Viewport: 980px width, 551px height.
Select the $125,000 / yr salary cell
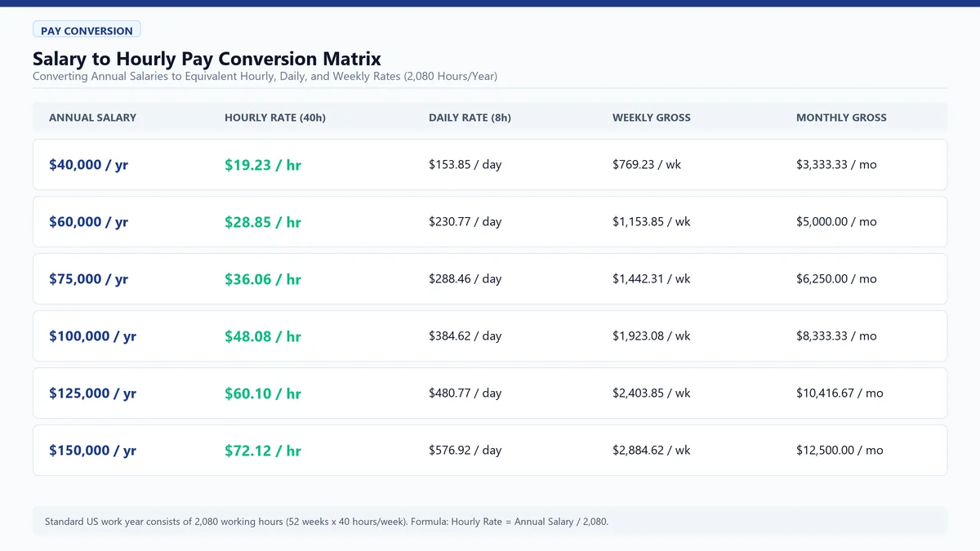pos(92,393)
